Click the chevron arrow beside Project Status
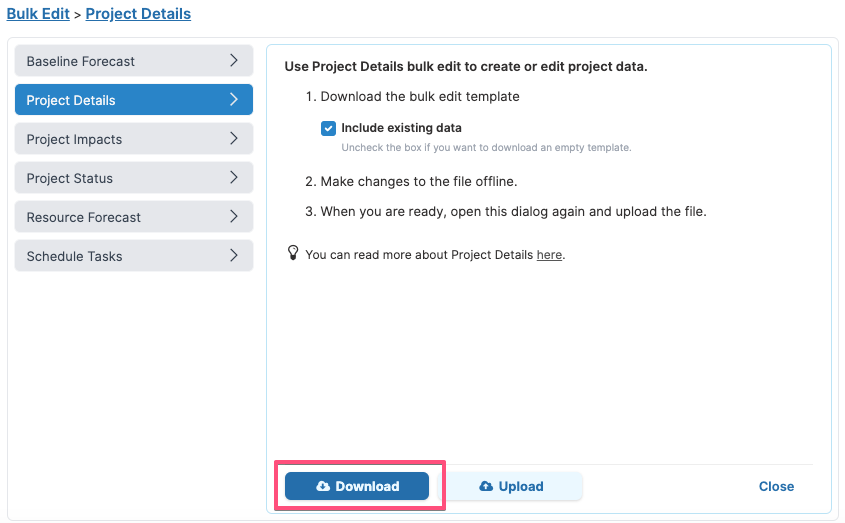The width and height of the screenshot is (845, 523). tap(234, 177)
